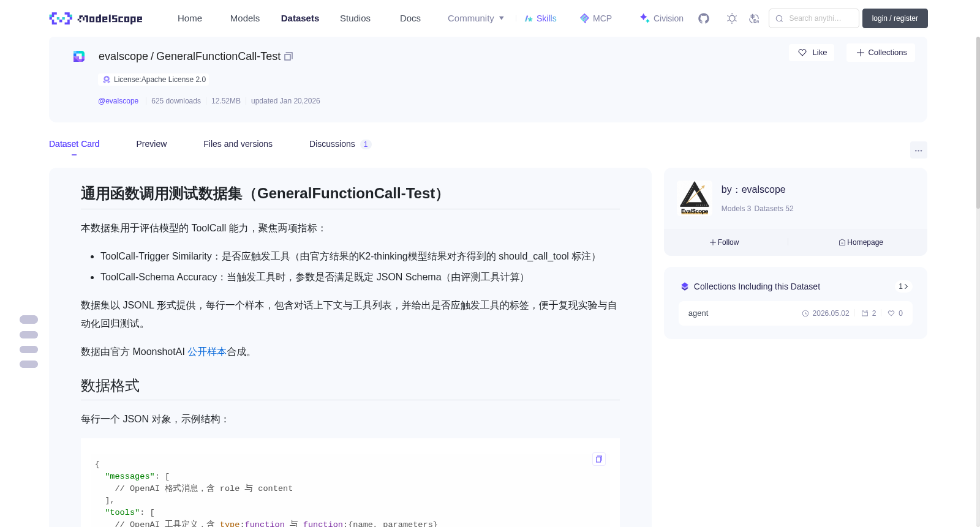The height and width of the screenshot is (527, 980).
Task: Switch to the Preview tab
Action: point(151,144)
